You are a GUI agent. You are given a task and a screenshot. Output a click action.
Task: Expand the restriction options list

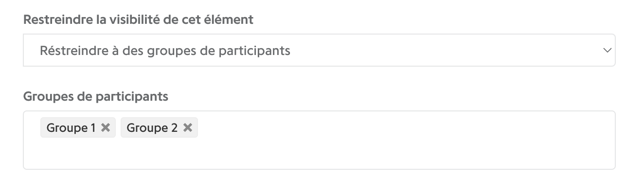(x=319, y=50)
